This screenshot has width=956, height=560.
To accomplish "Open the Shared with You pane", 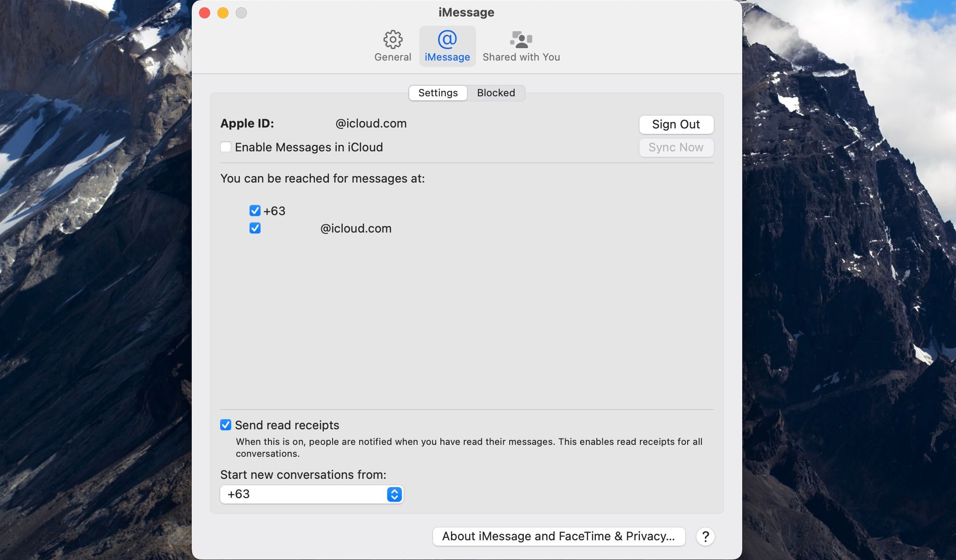I will pyautogui.click(x=521, y=44).
